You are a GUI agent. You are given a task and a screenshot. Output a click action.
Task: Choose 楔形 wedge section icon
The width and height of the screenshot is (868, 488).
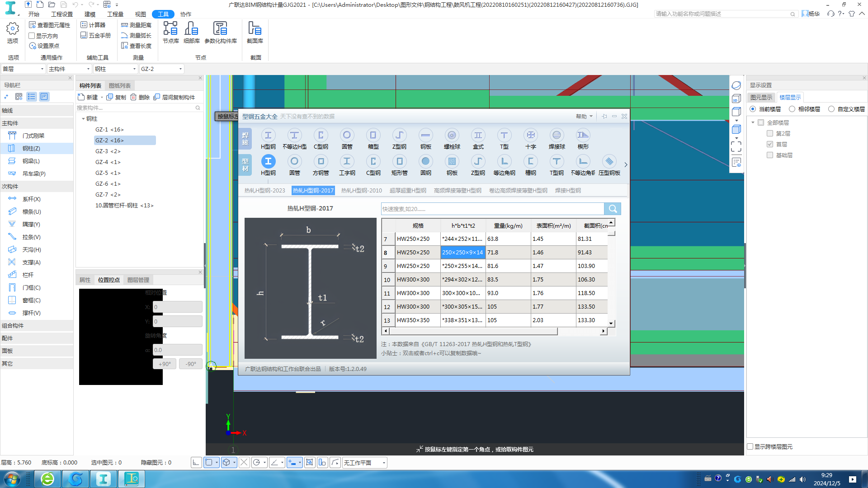point(583,139)
